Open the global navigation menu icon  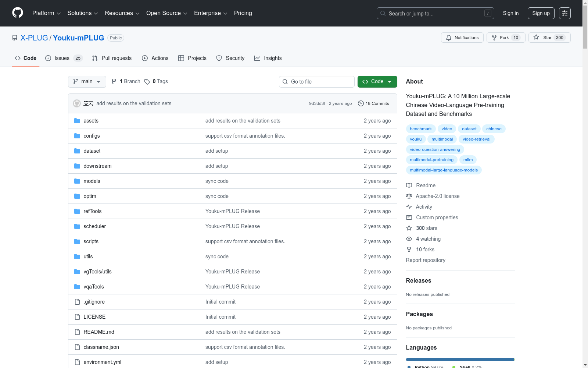click(565, 13)
